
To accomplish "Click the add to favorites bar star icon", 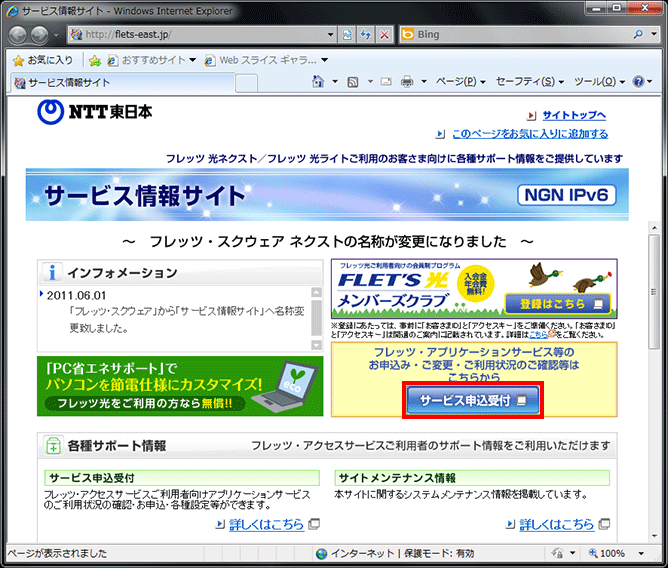I will (x=95, y=61).
